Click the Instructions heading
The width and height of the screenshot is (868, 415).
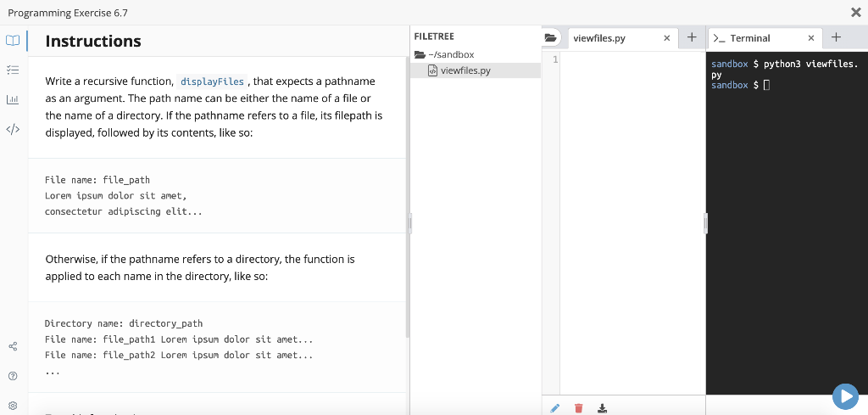[x=93, y=41]
